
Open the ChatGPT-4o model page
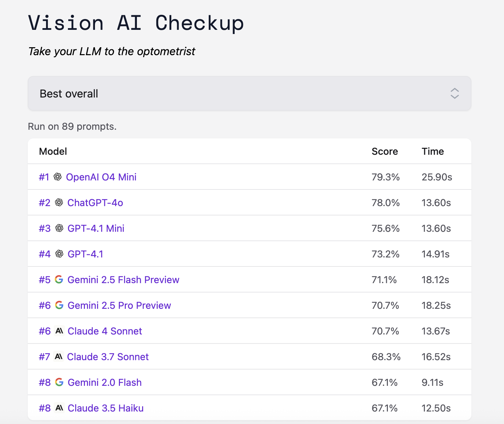95,203
